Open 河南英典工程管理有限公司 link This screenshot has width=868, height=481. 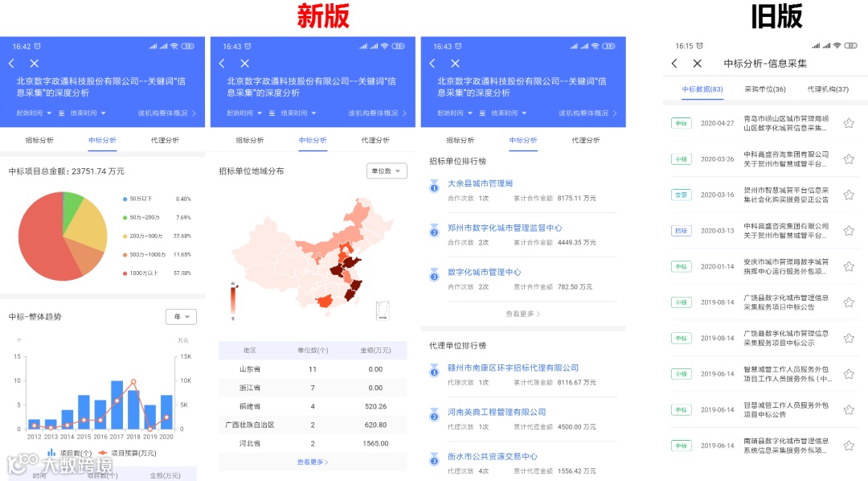pyautogui.click(x=497, y=413)
